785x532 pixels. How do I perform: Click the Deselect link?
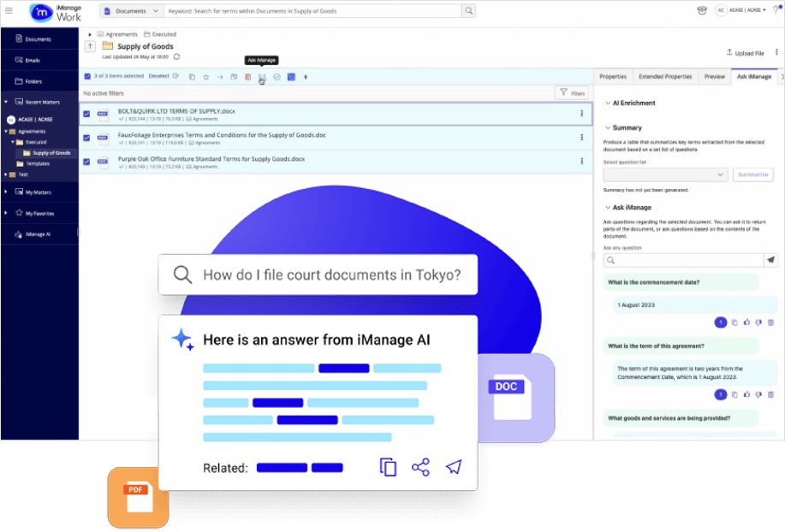[x=158, y=76]
